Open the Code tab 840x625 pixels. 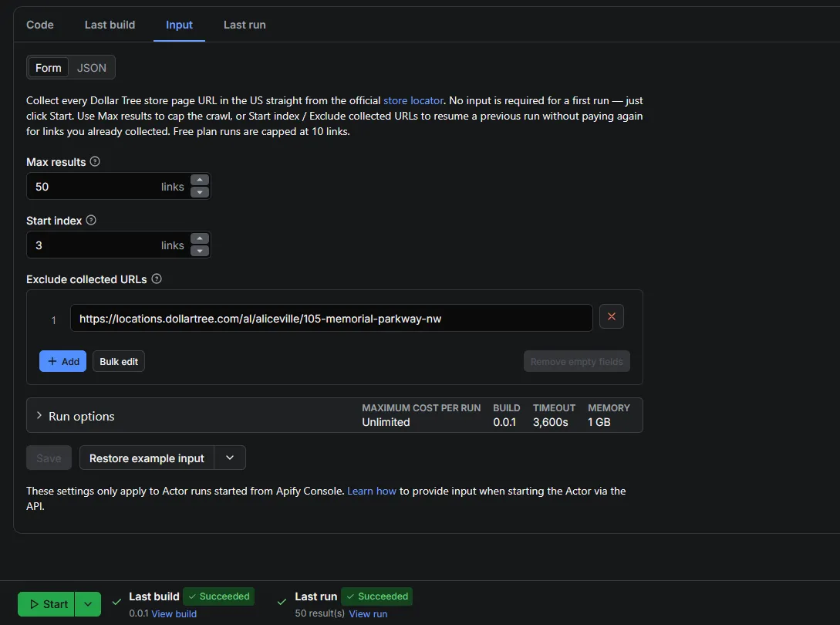coord(39,25)
